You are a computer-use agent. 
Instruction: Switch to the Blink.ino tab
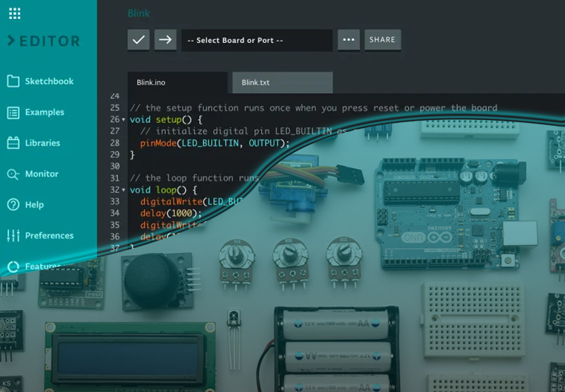pos(178,83)
